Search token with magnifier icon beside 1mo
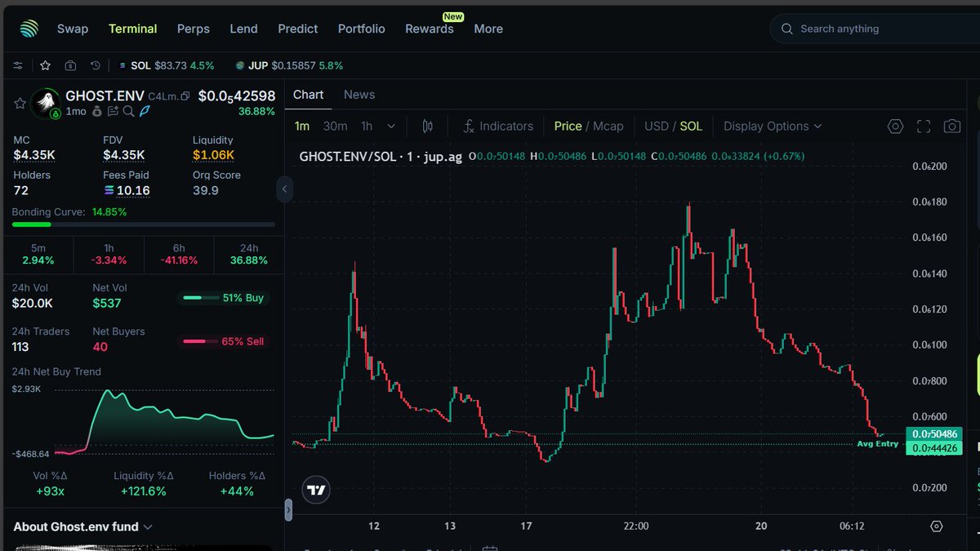Screen dimensions: 980x551 (x=128, y=111)
